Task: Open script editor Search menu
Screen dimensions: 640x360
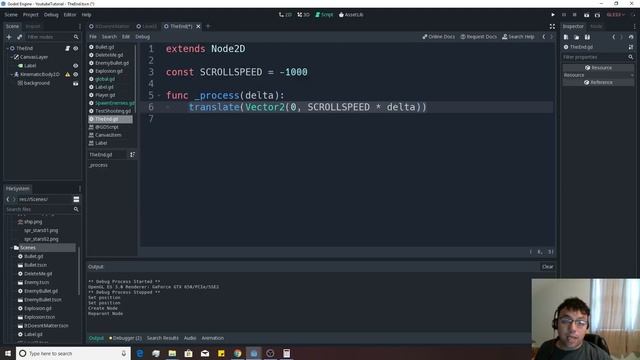Action: coord(109,37)
